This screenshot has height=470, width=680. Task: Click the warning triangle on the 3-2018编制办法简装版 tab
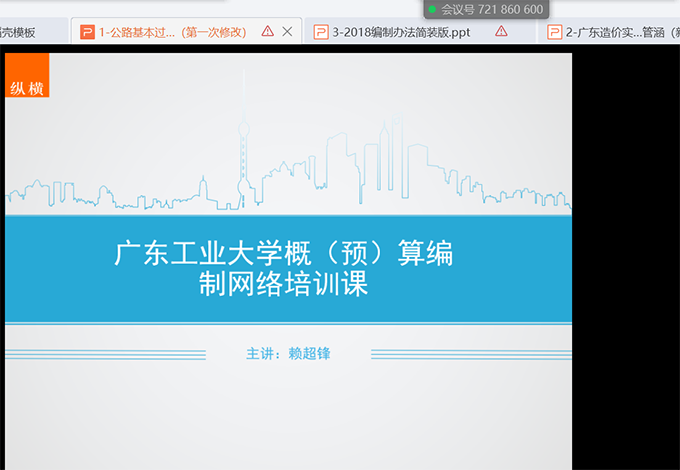(x=501, y=32)
